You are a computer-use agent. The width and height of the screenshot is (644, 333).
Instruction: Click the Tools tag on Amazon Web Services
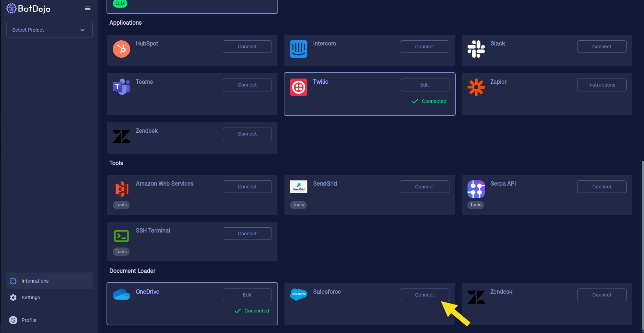coord(121,205)
